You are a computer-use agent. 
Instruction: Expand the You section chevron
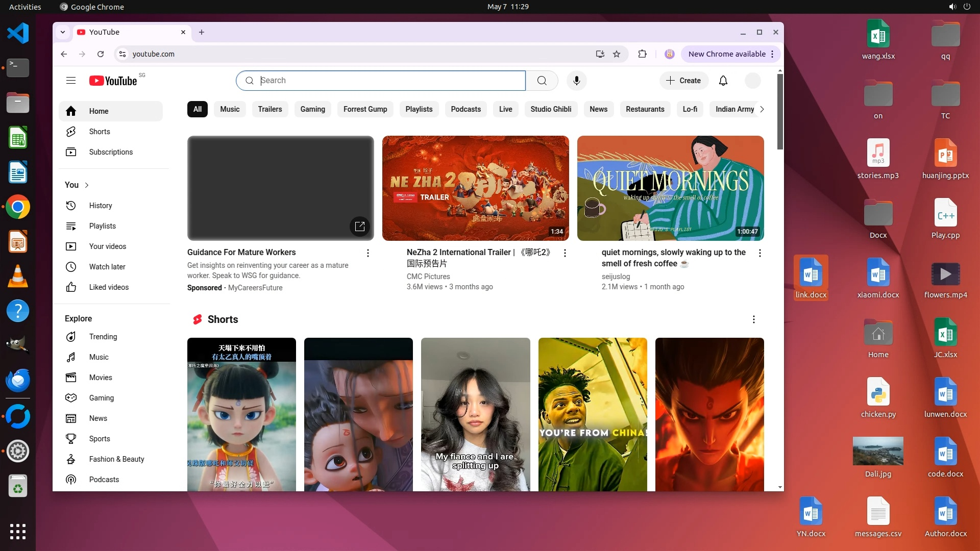coord(87,185)
